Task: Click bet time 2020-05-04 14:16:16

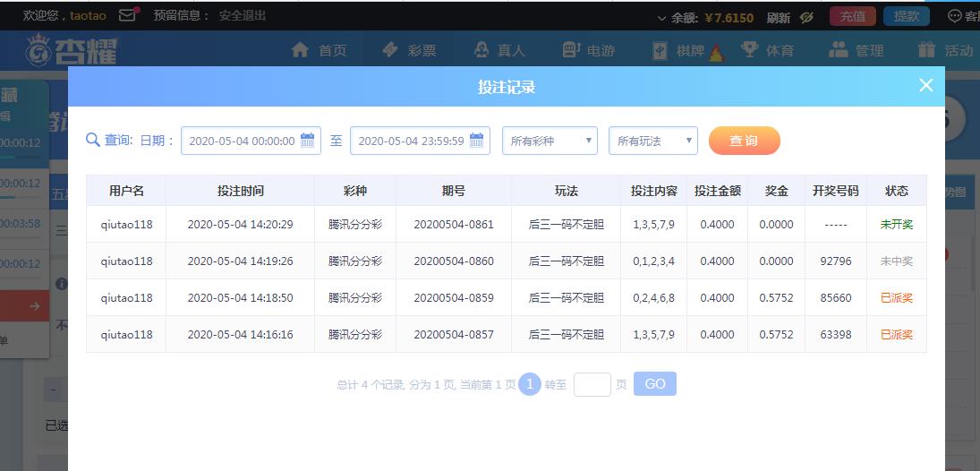Action: click(x=241, y=335)
